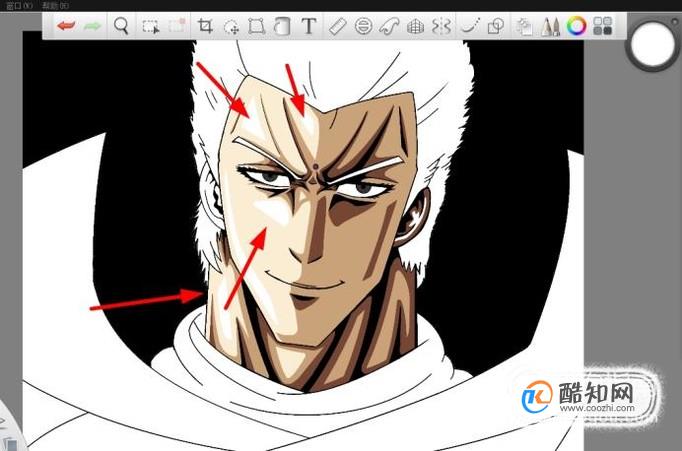This screenshot has width=682, height=451.
Task: Open the Copic library grid icon
Action: point(602,26)
